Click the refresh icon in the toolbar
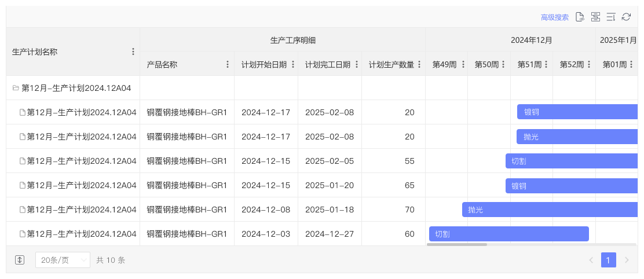 click(x=626, y=17)
